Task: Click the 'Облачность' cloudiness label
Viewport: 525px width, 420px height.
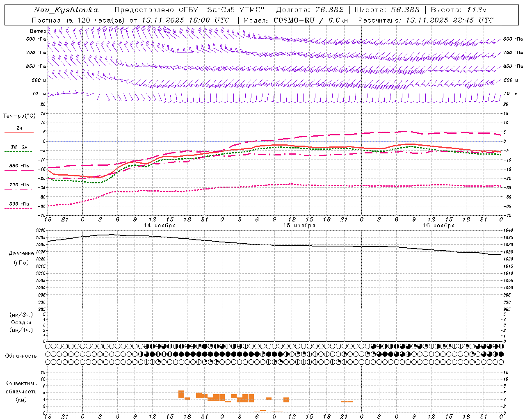Action: [x=21, y=356]
